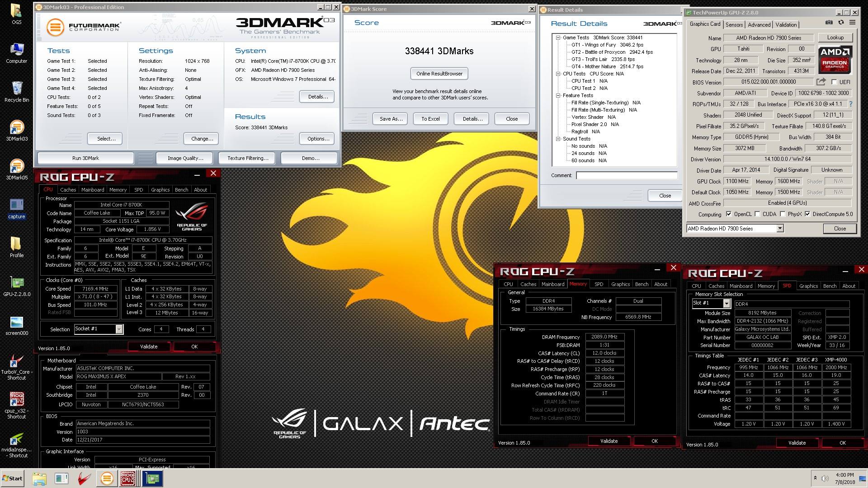Click Validate in the SPD CPU-Z window
The height and width of the screenshot is (488, 868).
(797, 443)
